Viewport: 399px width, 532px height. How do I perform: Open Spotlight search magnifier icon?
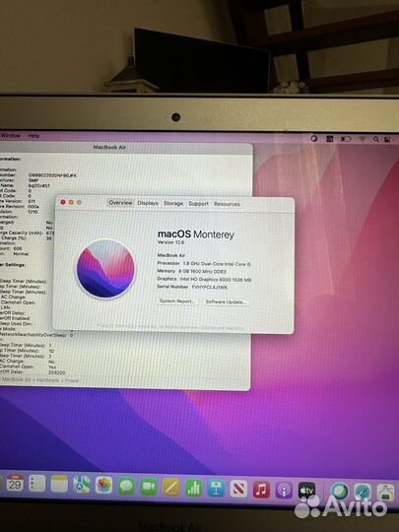[x=376, y=139]
